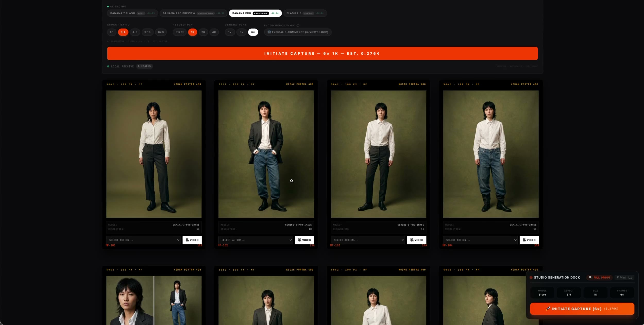644x325 pixels.
Task: Choose 2K resolution
Action: coord(203,32)
